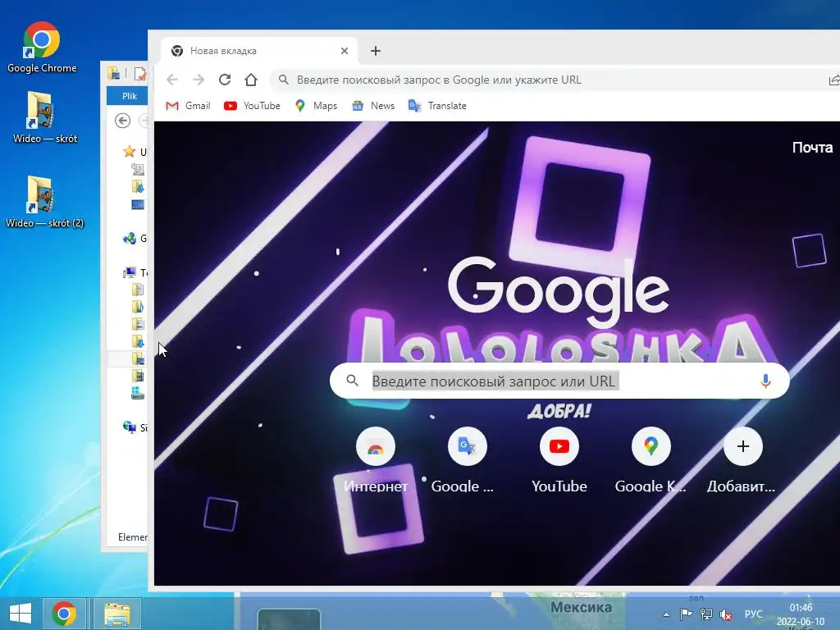Select Wideo — skrót desktop icon
This screenshot has width=840, height=630.
45,116
